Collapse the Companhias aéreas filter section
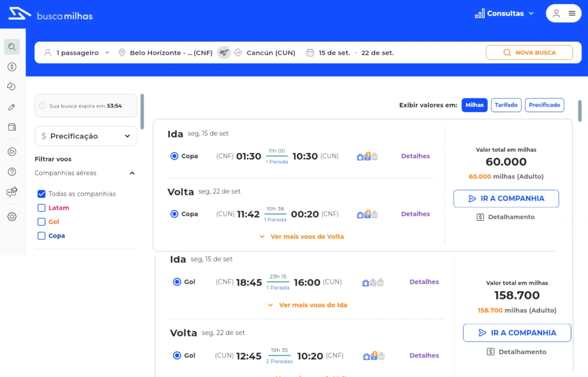 (132, 173)
